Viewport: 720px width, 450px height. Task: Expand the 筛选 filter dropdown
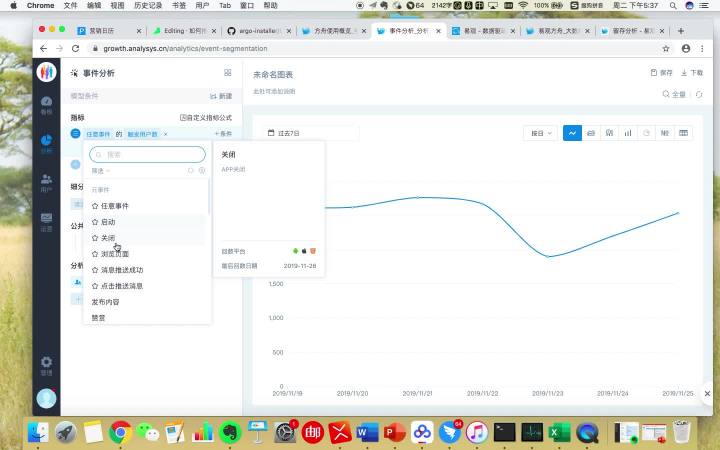101,171
